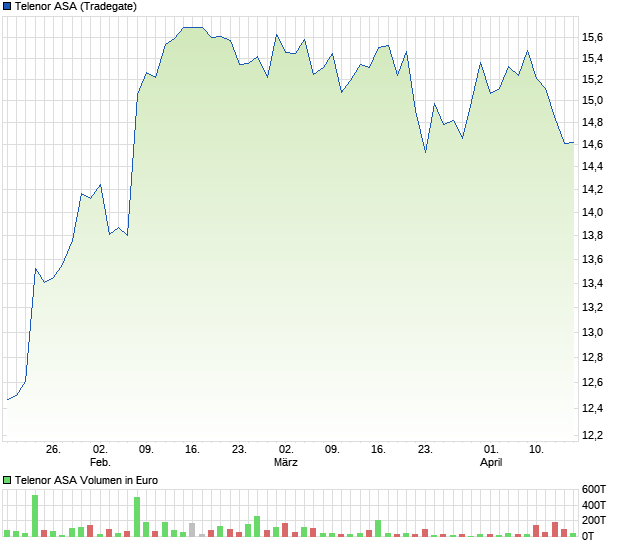The height and width of the screenshot is (546, 620).
Task: Click the 15,0 price axis label
Action: (592, 100)
